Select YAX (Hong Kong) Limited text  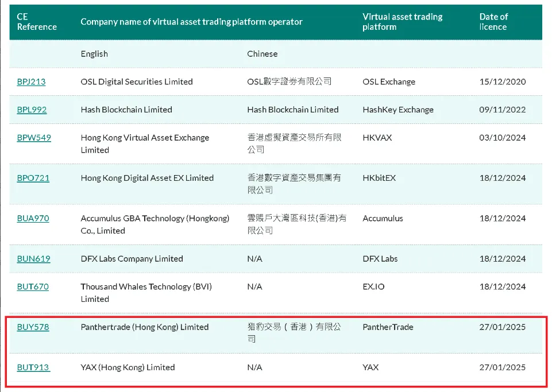(128, 367)
